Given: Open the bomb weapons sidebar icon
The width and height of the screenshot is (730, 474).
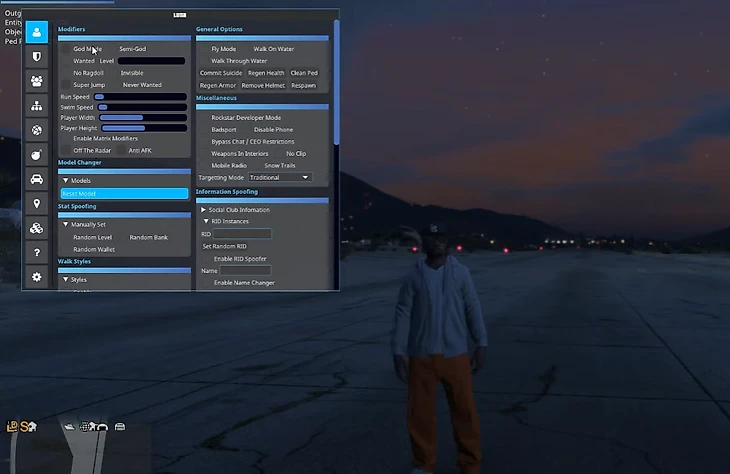Looking at the screenshot, I should pos(37,155).
